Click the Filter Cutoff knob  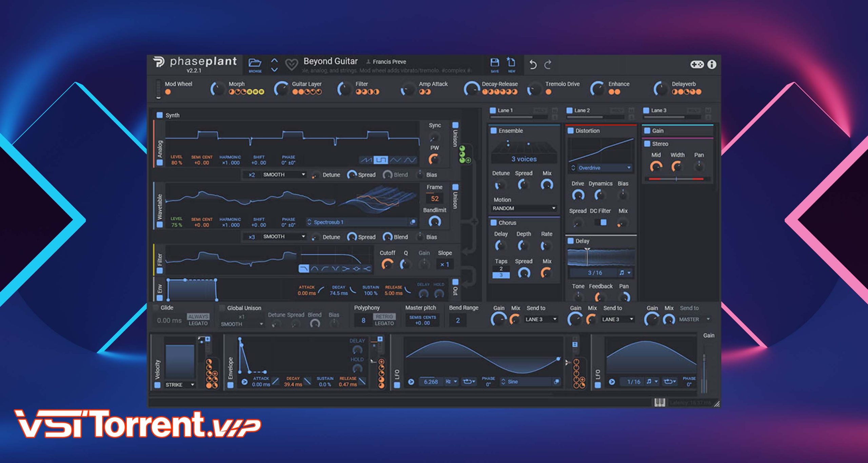pyautogui.click(x=387, y=264)
